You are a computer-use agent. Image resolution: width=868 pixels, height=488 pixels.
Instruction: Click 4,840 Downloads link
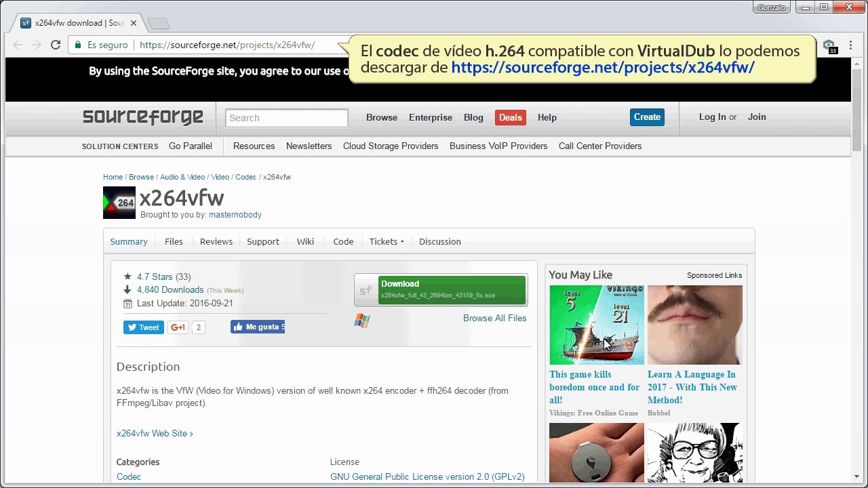170,289
